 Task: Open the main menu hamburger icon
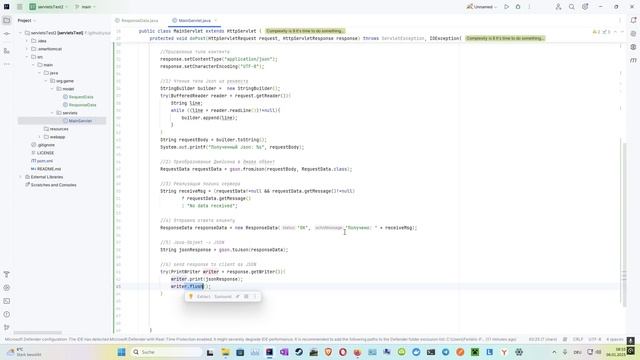tap(20, 7)
